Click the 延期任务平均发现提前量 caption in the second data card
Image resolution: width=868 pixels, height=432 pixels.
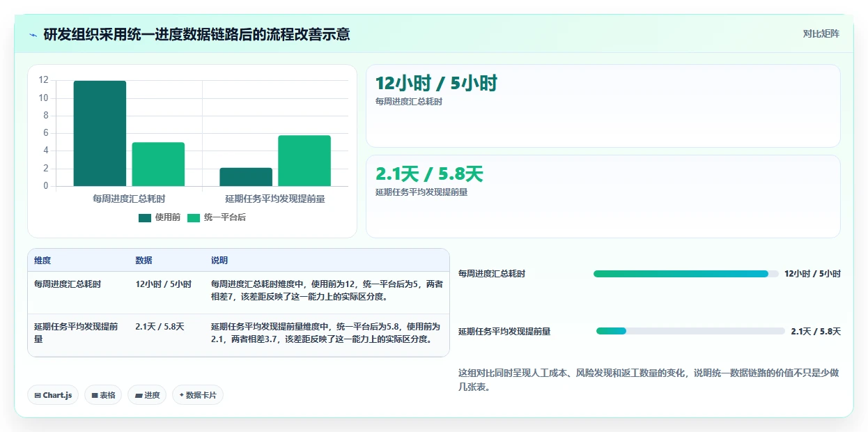tap(421, 192)
